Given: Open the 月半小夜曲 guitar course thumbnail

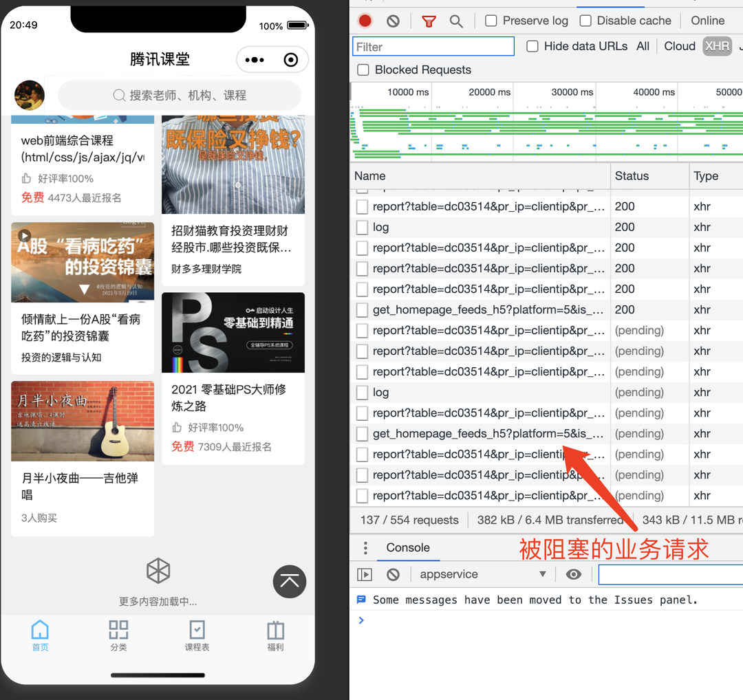Looking at the screenshot, I should (x=83, y=421).
